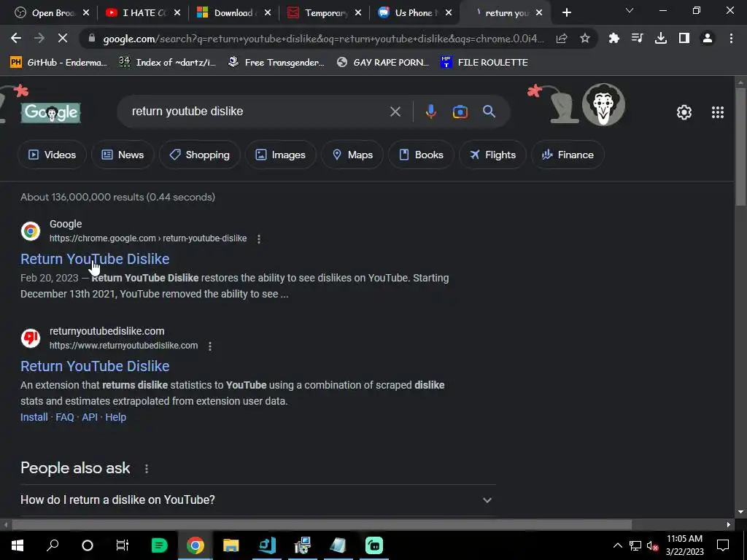Filter results by Finance
This screenshot has width=747, height=560.
tap(568, 155)
